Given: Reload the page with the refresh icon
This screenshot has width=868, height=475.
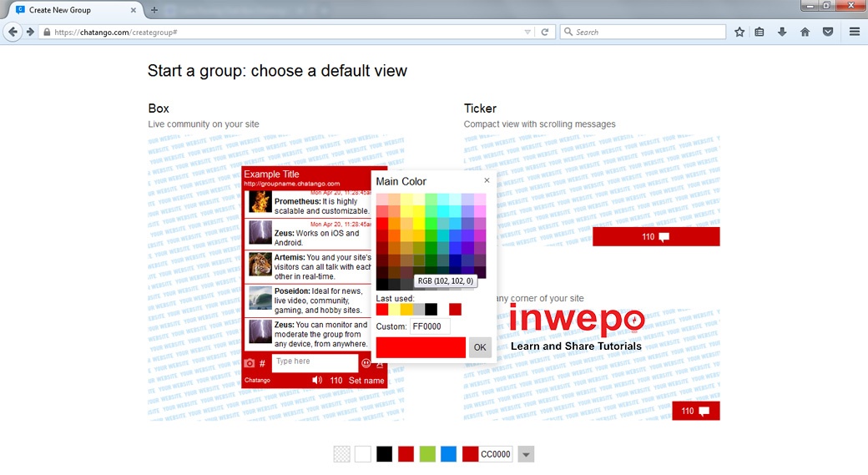Looking at the screenshot, I should coord(545,32).
